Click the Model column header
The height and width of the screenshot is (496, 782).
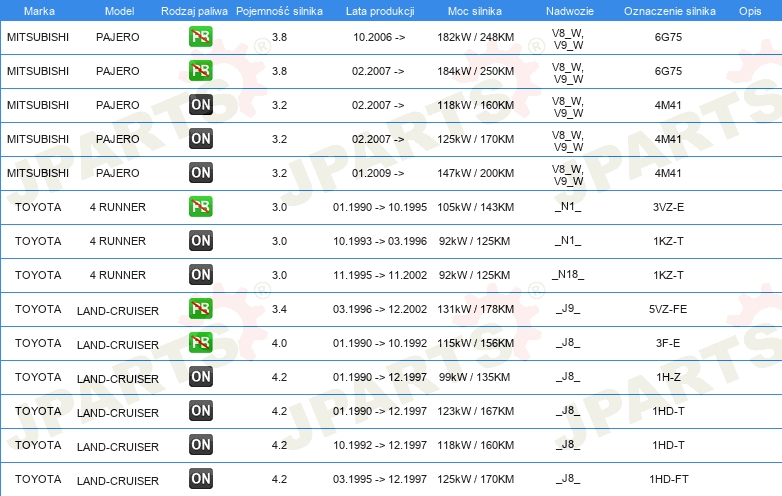[119, 11]
